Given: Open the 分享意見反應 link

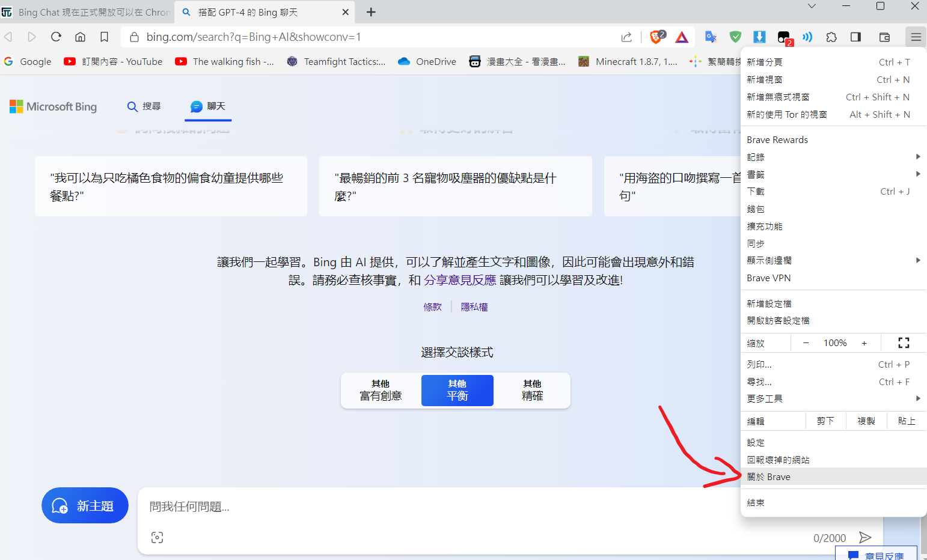Looking at the screenshot, I should coord(460,280).
